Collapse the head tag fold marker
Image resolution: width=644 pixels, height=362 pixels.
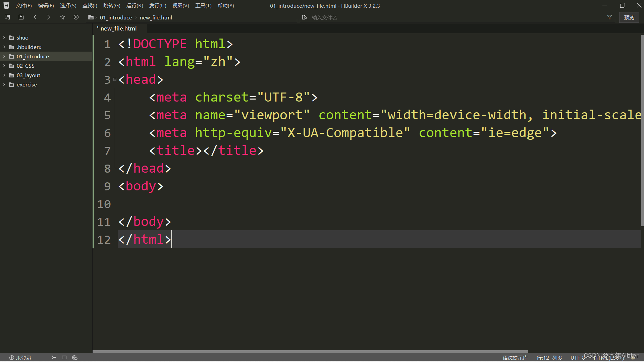(115, 79)
